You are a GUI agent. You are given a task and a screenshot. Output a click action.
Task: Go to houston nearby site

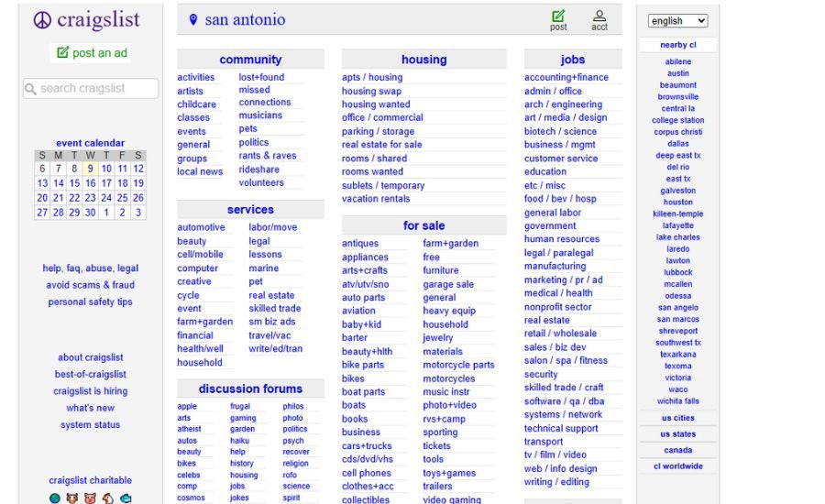677,202
